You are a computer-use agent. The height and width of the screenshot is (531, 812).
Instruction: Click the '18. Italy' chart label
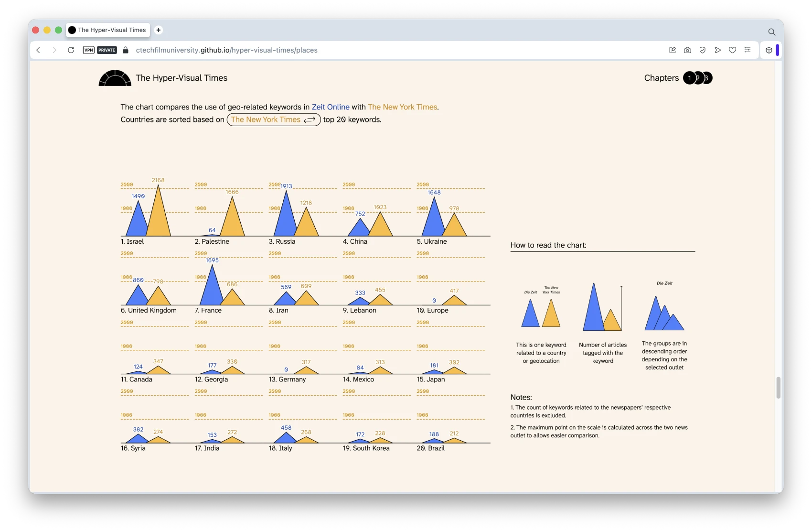tap(280, 448)
